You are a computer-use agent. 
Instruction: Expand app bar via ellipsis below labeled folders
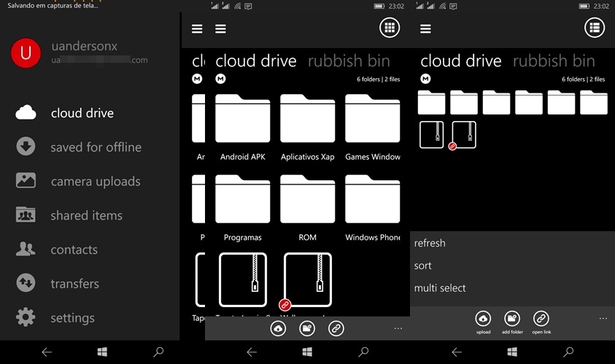(x=398, y=328)
